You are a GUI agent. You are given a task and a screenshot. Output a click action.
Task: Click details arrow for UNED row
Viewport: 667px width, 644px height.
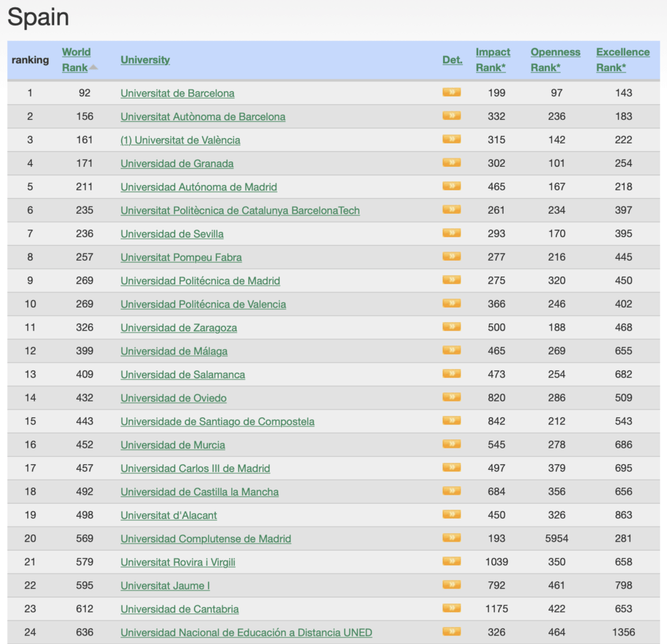(451, 631)
